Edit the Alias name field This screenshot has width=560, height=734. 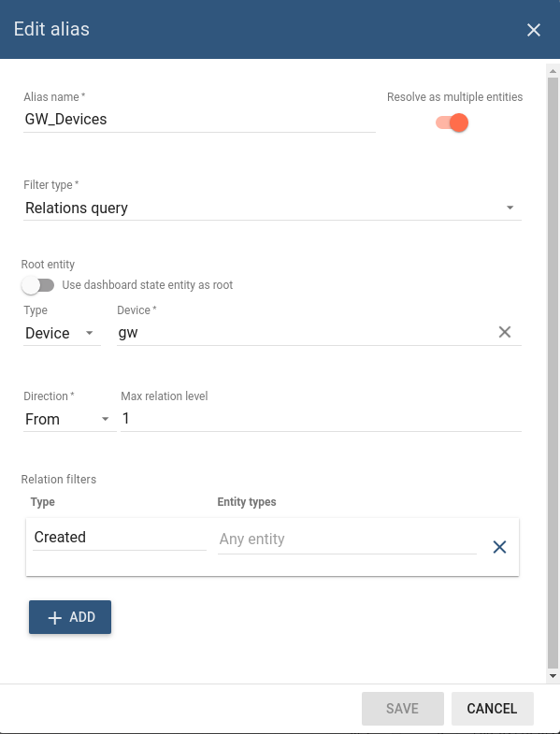(x=199, y=120)
